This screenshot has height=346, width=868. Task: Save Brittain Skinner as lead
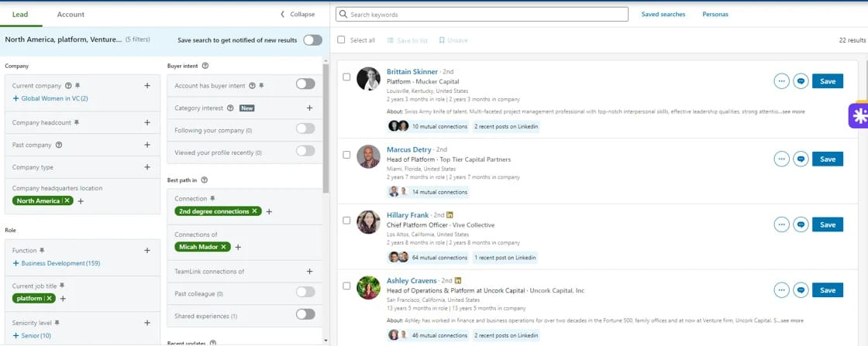828,81
